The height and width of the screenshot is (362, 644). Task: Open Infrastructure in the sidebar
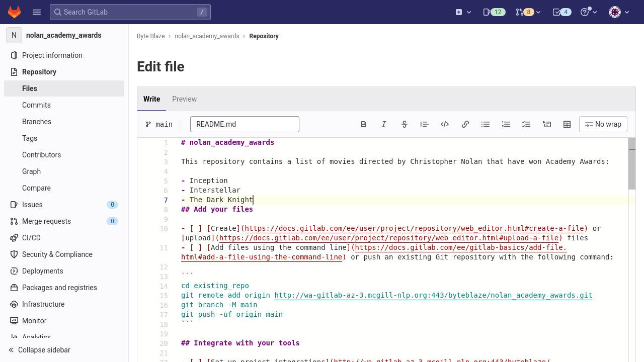pos(64,304)
